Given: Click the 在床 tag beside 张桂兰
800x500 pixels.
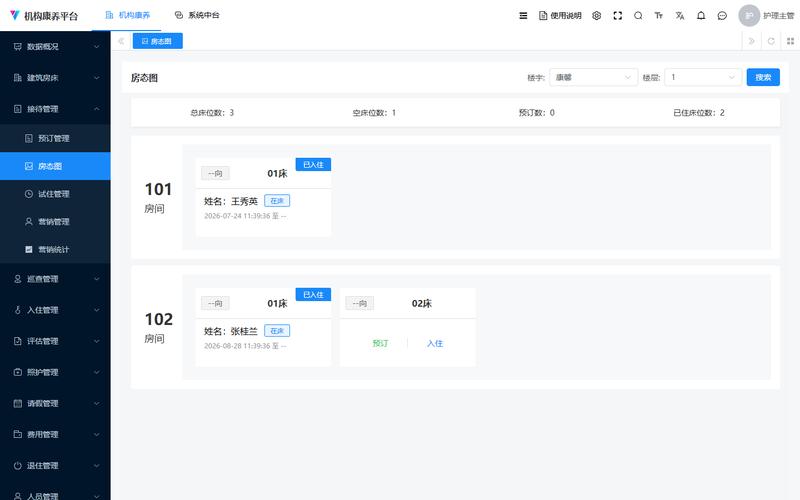Looking at the screenshot, I should pyautogui.click(x=277, y=331).
